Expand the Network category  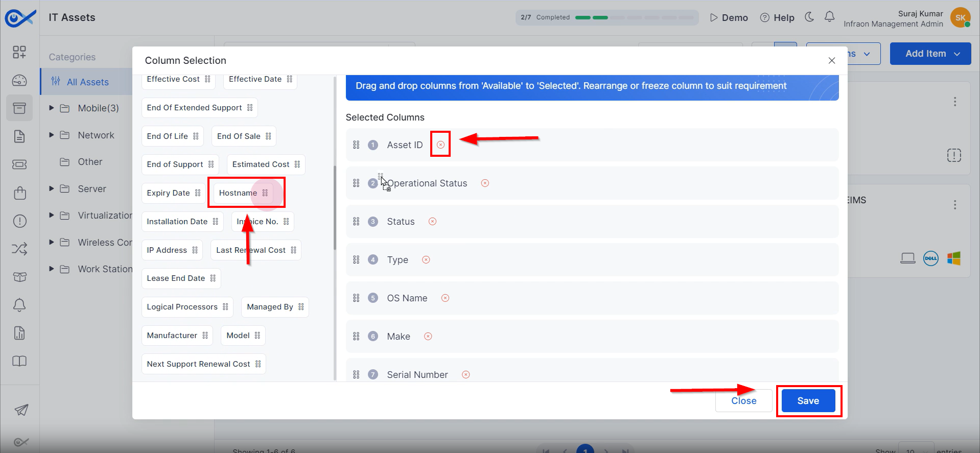(52, 135)
